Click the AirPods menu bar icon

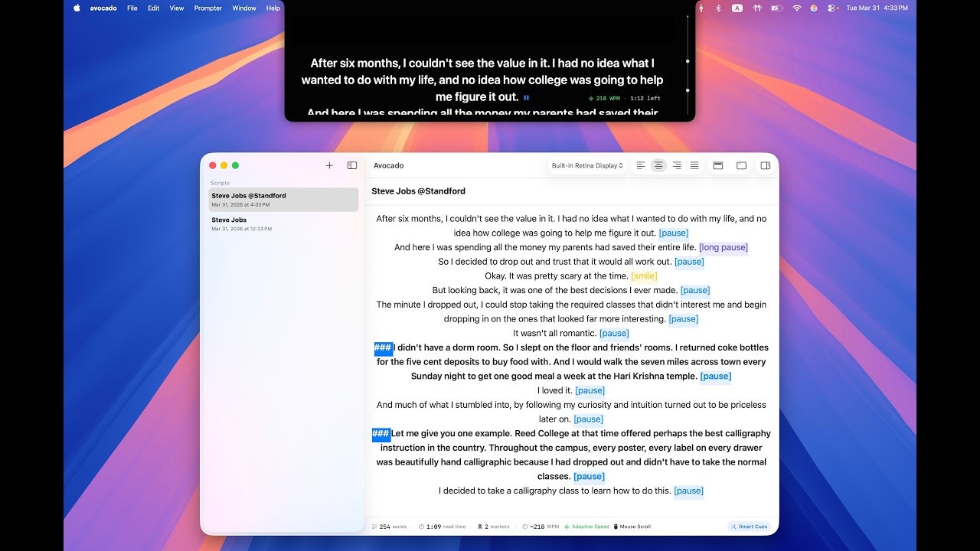(757, 8)
